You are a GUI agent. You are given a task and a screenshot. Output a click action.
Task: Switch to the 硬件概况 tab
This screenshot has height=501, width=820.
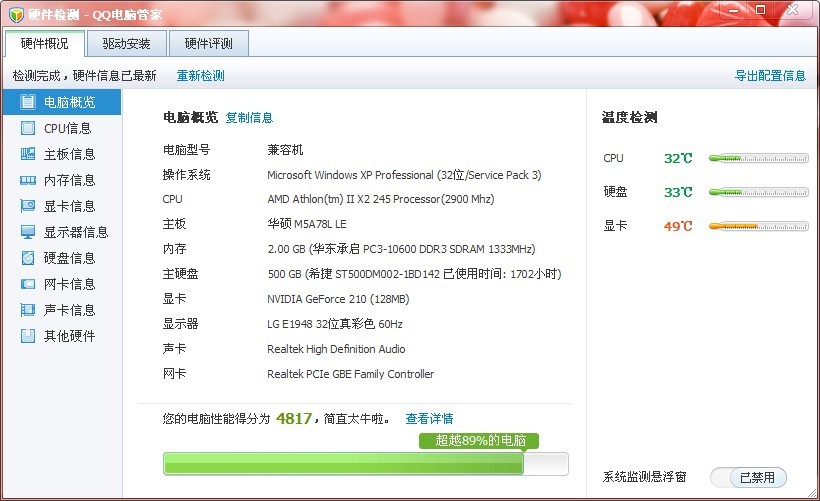(x=44, y=43)
